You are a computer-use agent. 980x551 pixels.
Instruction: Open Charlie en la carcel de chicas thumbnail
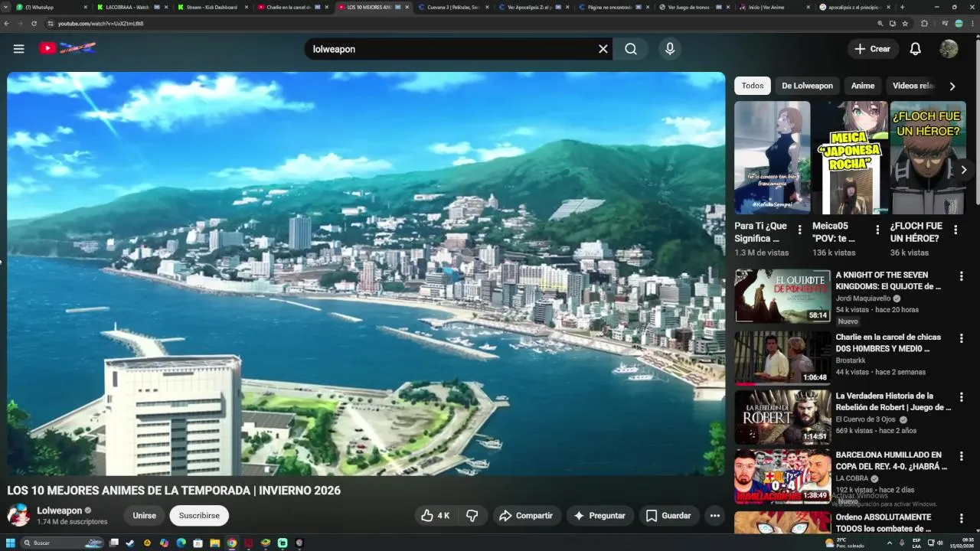click(782, 357)
